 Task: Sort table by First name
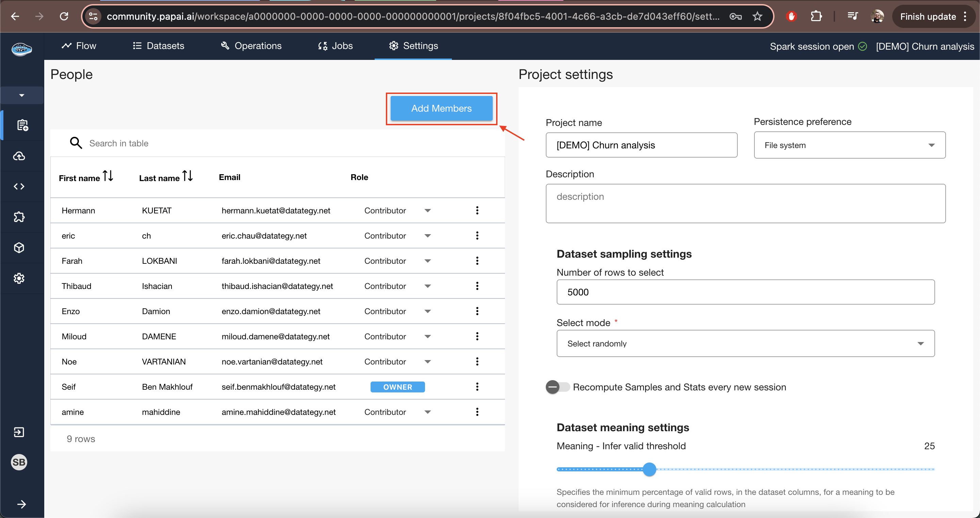point(108,176)
